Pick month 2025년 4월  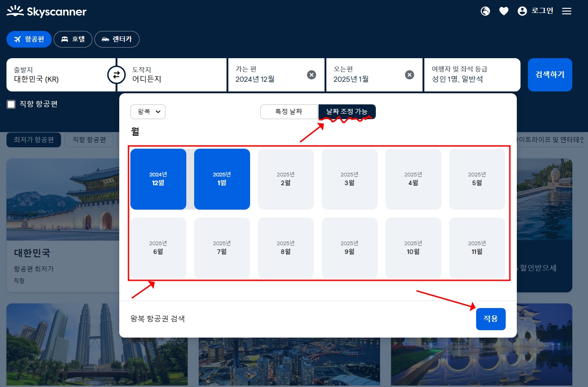(413, 179)
